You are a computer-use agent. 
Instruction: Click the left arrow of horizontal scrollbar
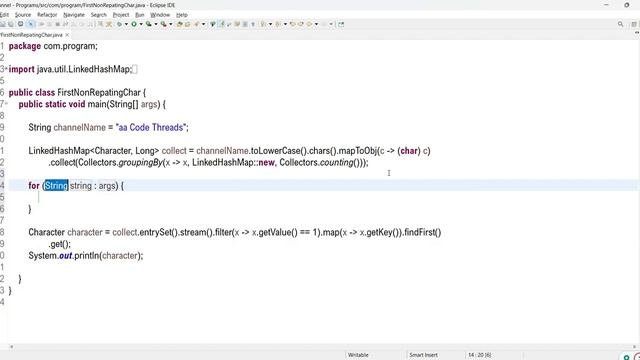[x=11, y=347]
